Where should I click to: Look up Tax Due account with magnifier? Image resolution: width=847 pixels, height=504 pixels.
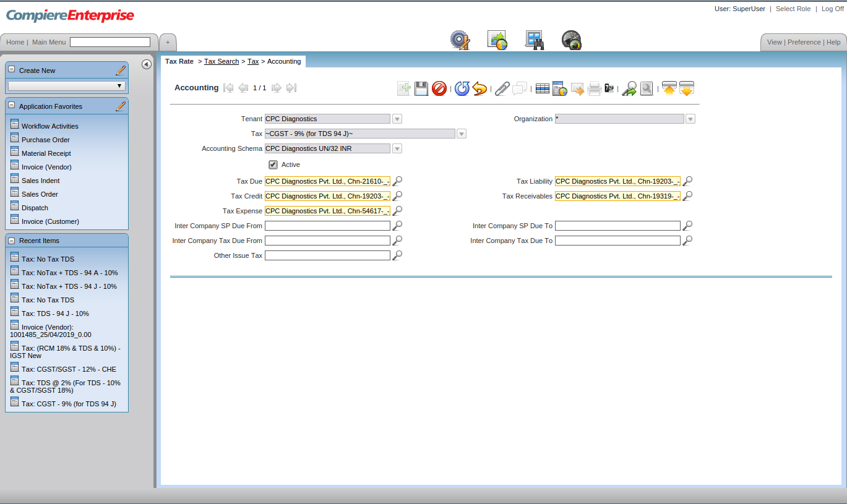[398, 181]
